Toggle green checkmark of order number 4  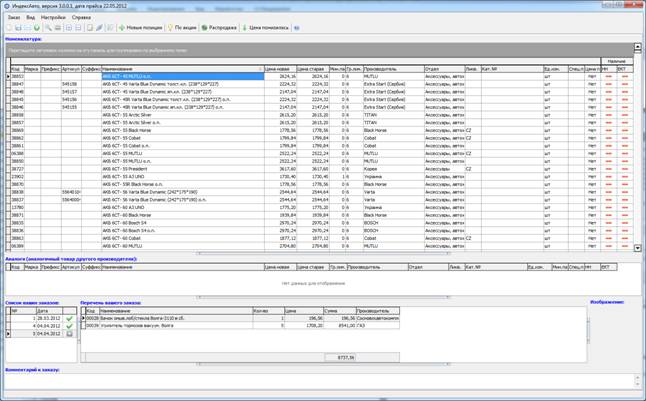click(69, 326)
